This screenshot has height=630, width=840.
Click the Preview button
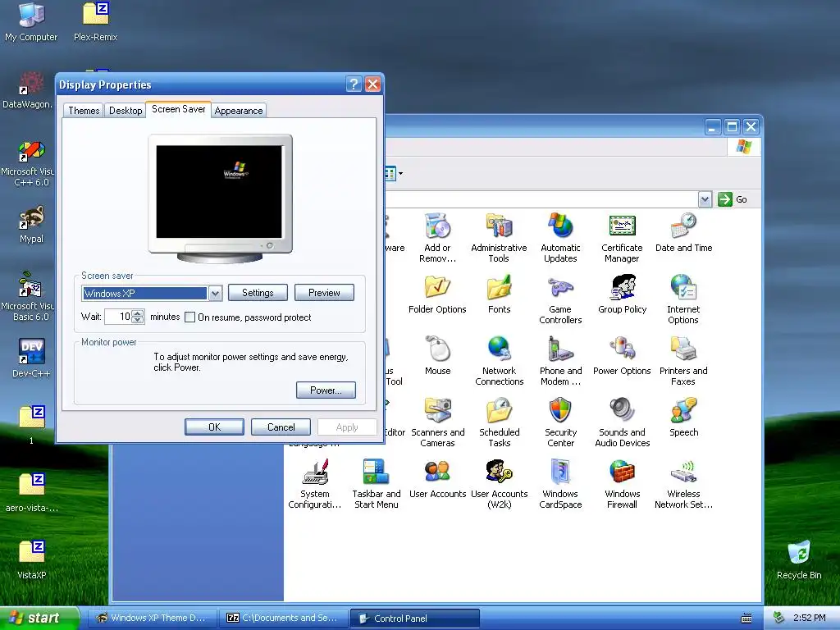324,293
